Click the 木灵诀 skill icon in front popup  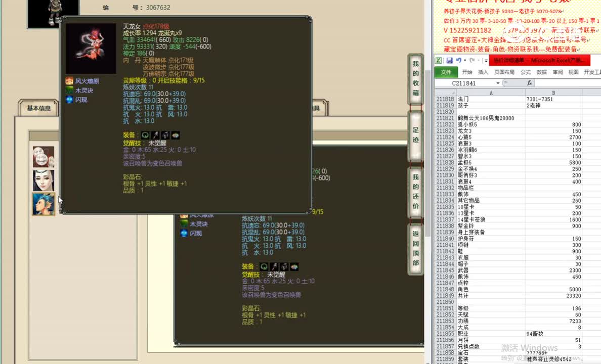69,90
